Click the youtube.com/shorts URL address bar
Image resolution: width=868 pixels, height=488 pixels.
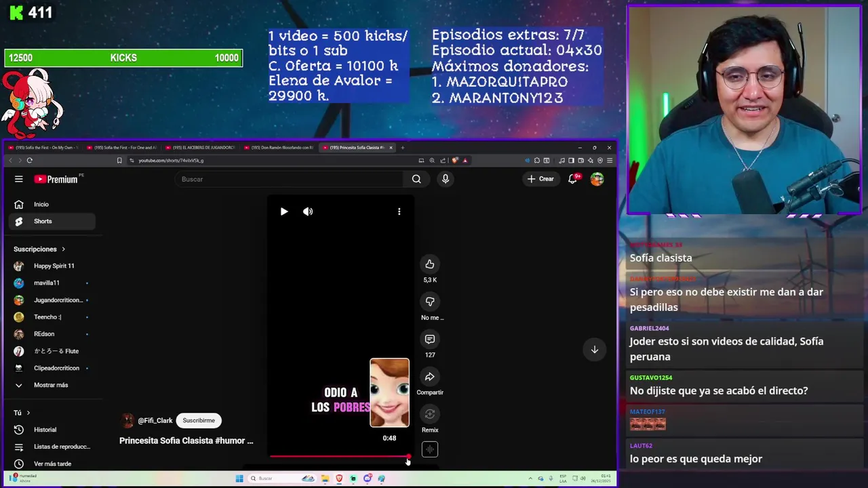coord(271,161)
